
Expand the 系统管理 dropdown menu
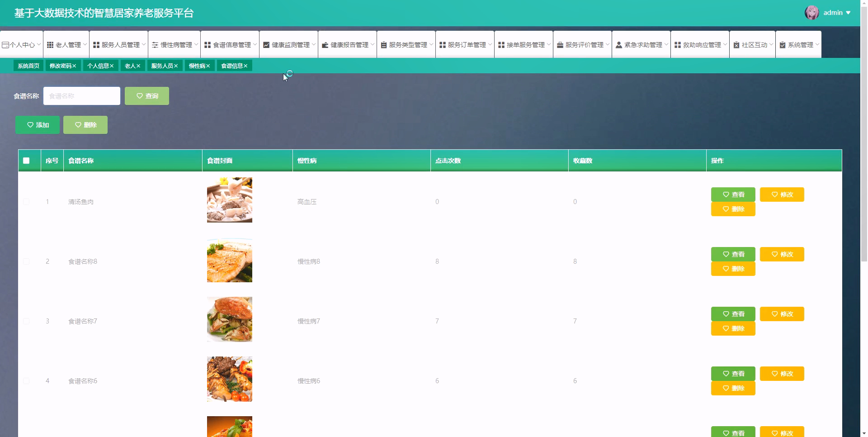817,44
